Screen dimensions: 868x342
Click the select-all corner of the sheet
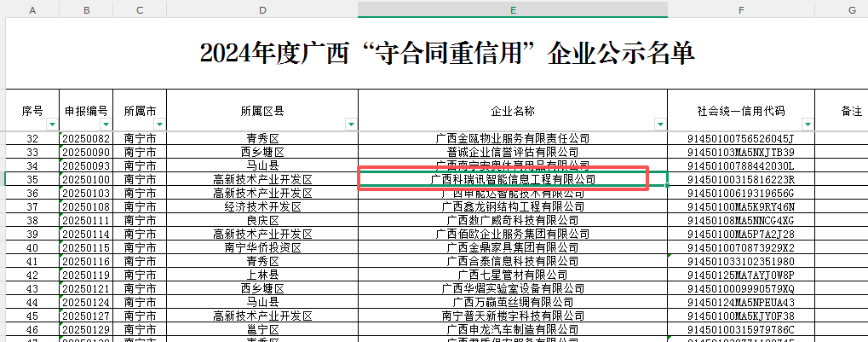[x=3, y=9]
